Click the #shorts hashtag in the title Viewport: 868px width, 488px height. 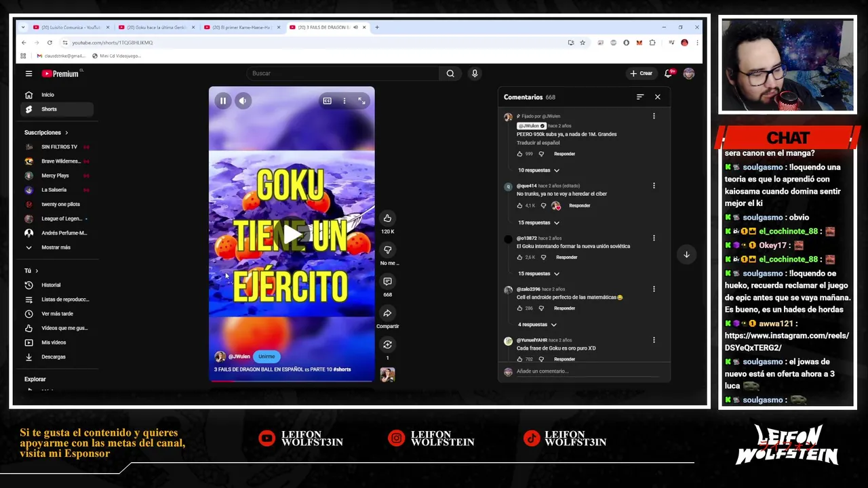point(342,369)
